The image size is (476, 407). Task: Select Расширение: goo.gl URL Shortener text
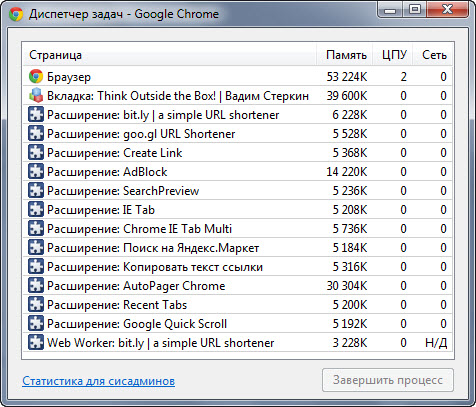click(141, 134)
